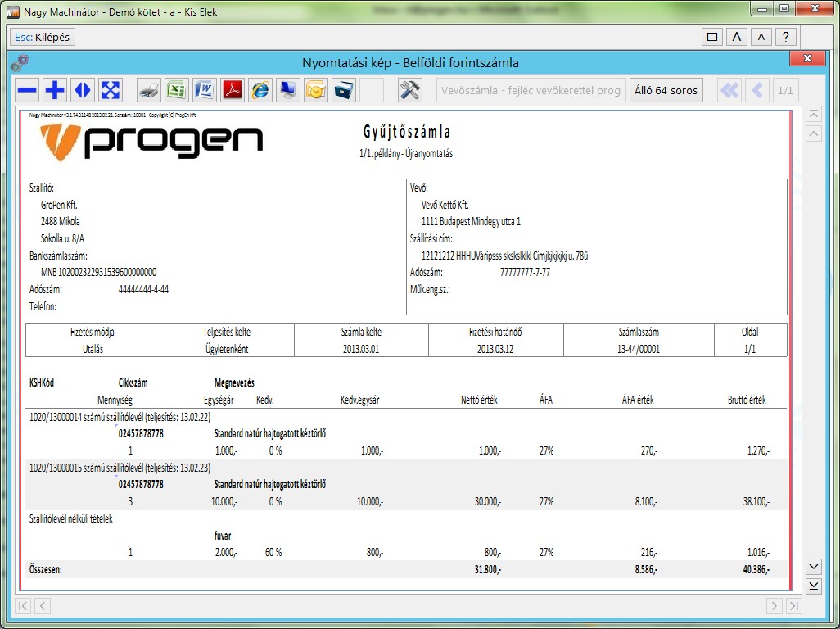Fit page to width icon
This screenshot has width=840, height=629.
(83, 90)
